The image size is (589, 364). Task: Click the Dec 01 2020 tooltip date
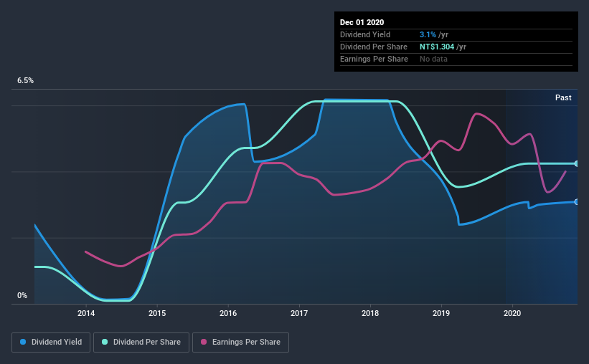click(362, 22)
